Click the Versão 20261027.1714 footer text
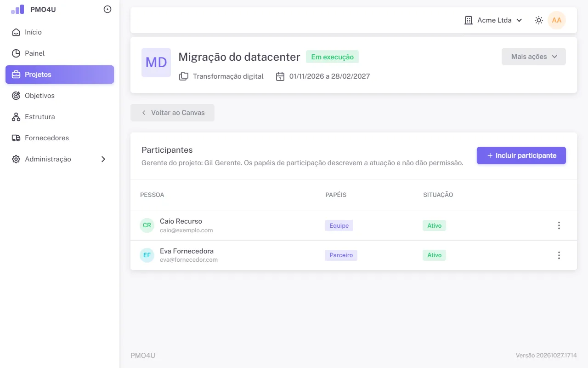This screenshot has width=588, height=368. pyautogui.click(x=546, y=356)
